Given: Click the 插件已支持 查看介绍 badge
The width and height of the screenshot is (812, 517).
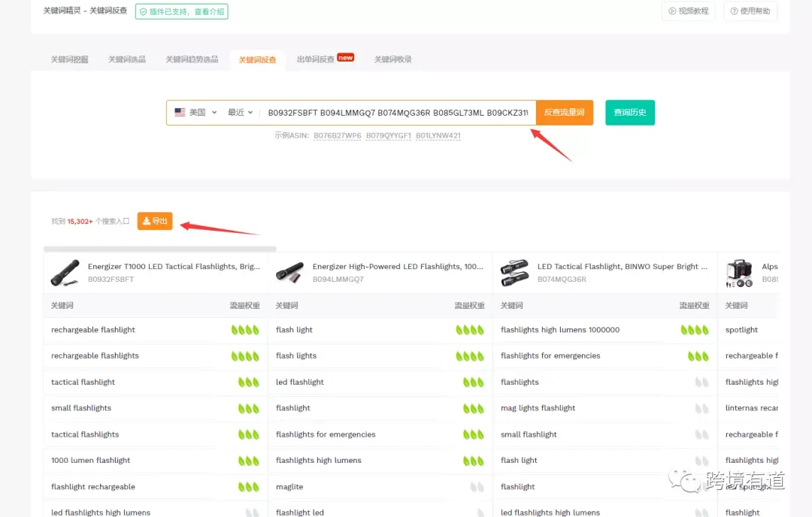Looking at the screenshot, I should tap(182, 11).
